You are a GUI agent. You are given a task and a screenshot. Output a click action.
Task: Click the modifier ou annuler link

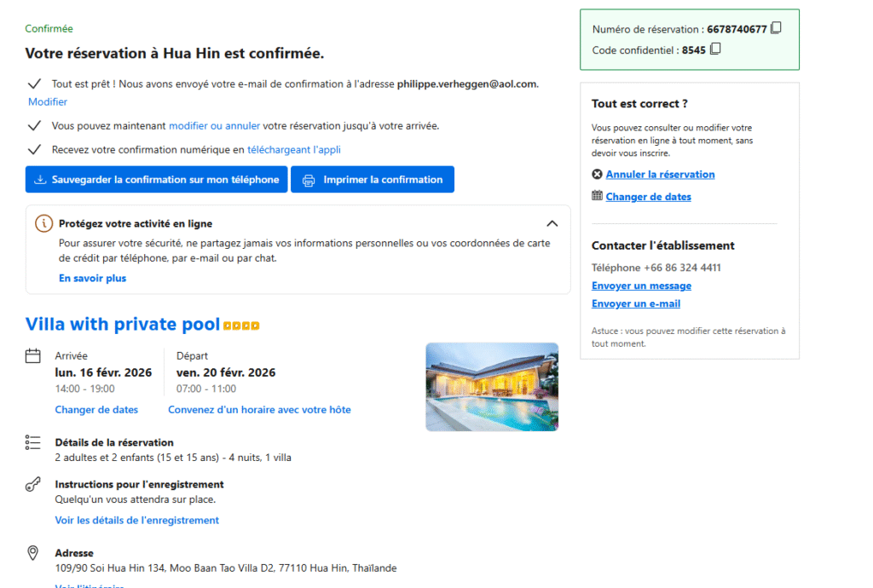tap(214, 126)
